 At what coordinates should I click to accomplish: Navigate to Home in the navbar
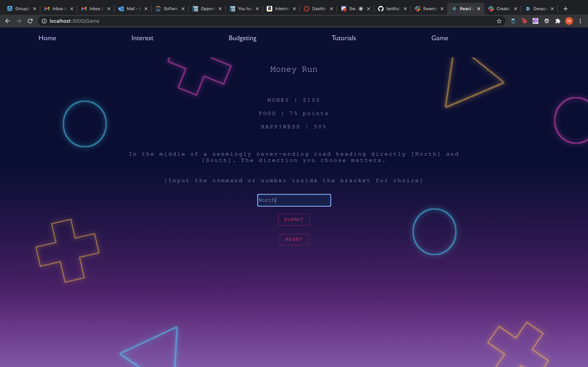pyautogui.click(x=47, y=38)
